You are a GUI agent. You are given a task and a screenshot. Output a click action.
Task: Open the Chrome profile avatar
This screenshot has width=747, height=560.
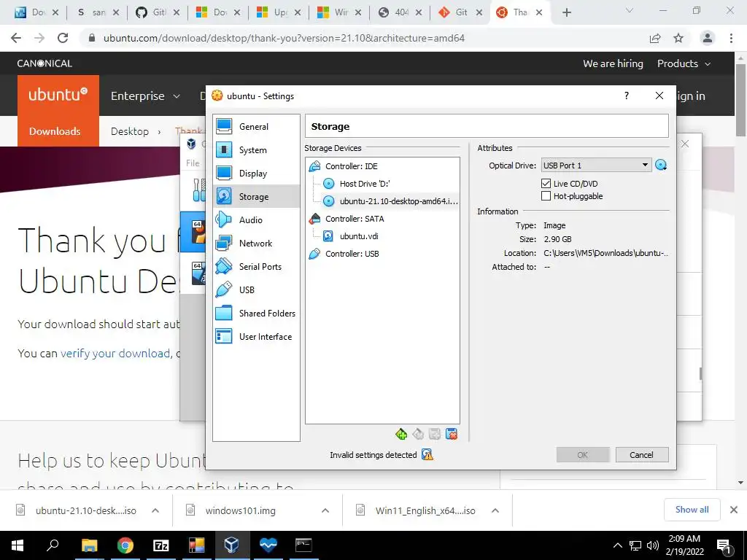(x=708, y=38)
